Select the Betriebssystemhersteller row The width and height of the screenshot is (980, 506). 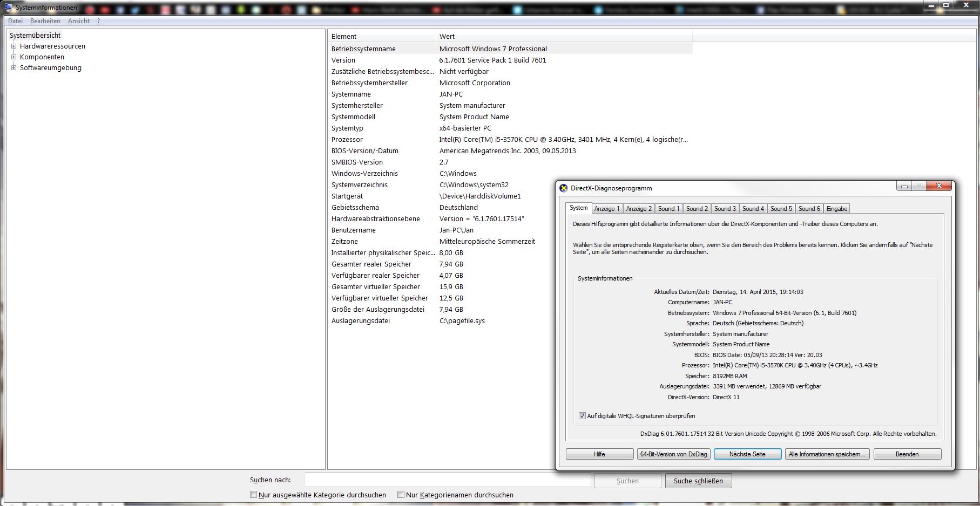(x=510, y=83)
